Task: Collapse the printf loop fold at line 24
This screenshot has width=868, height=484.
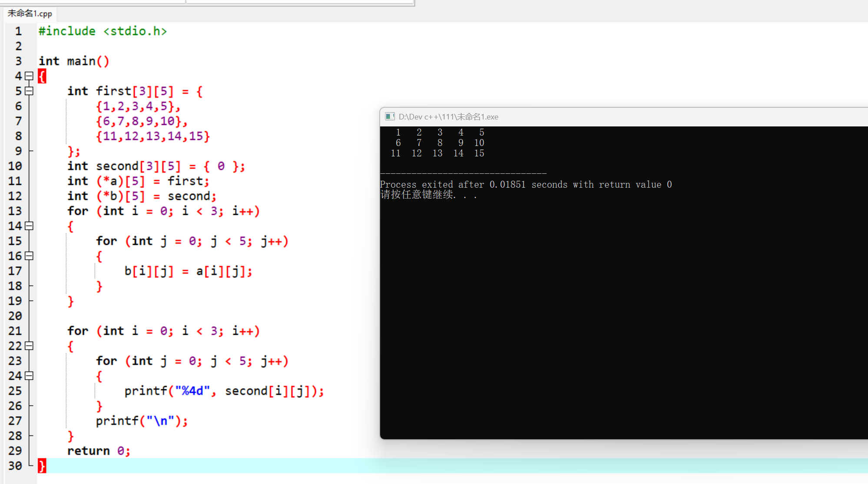Action: [29, 376]
